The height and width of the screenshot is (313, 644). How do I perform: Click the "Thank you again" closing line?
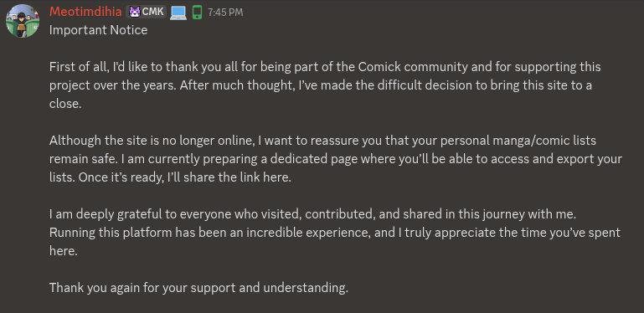click(x=198, y=288)
